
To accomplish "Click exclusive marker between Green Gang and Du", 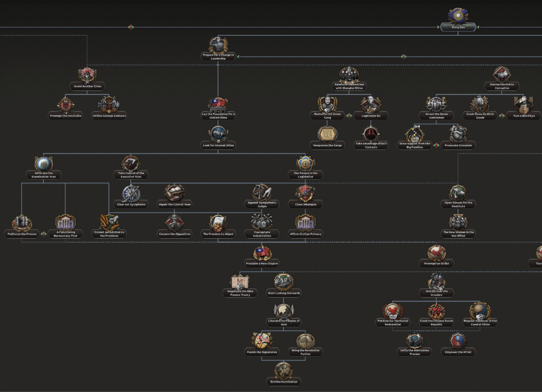I will 349,116.
